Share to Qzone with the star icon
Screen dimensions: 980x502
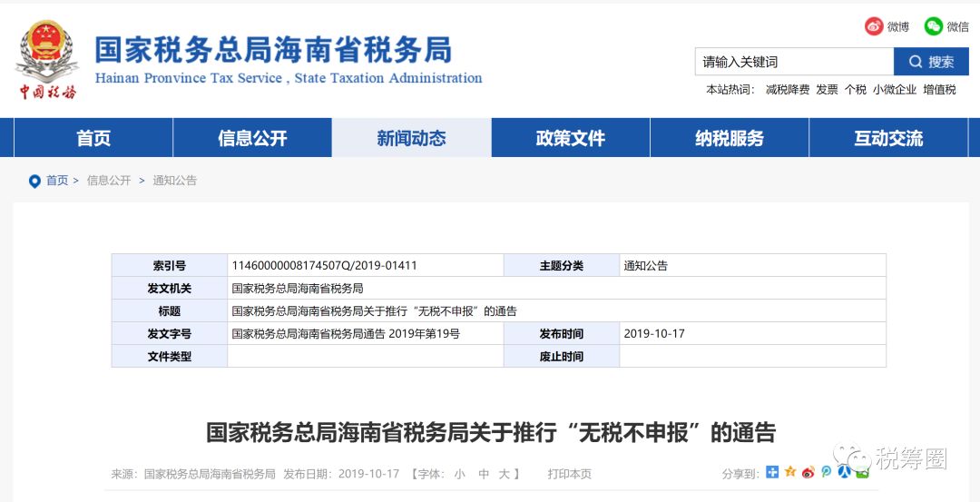[790, 472]
